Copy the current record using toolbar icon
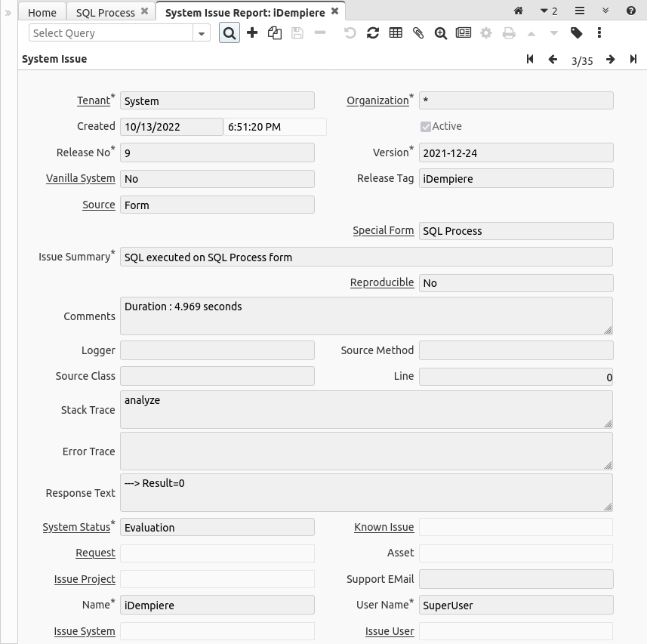 click(275, 33)
